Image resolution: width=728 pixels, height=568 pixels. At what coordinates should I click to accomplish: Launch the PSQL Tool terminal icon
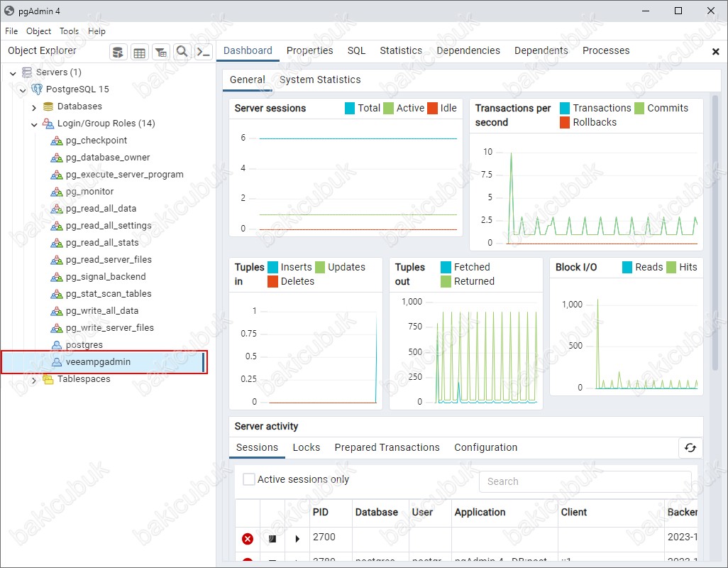click(204, 52)
